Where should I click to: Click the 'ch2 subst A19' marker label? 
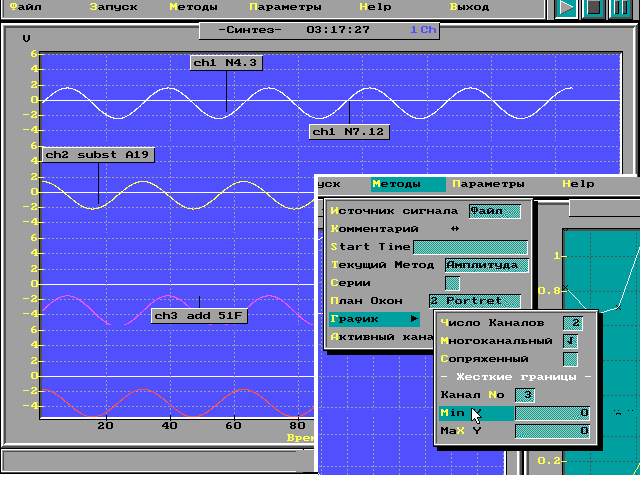pyautogui.click(x=98, y=155)
